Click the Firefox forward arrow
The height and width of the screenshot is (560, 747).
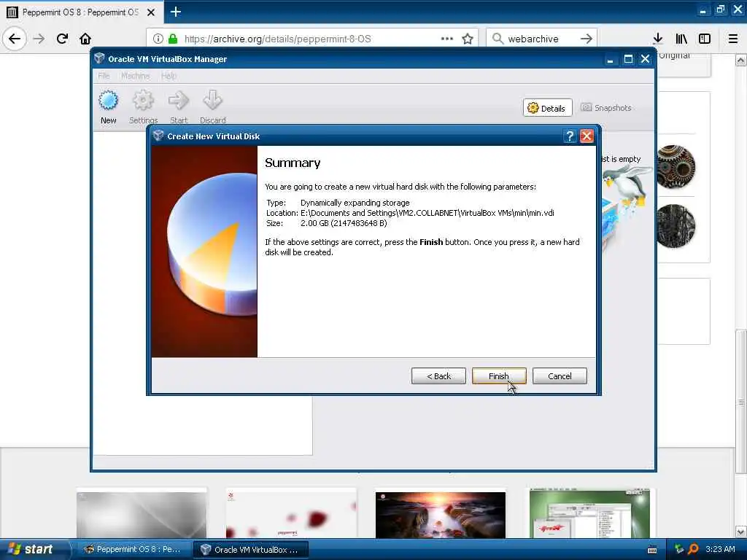coord(39,39)
